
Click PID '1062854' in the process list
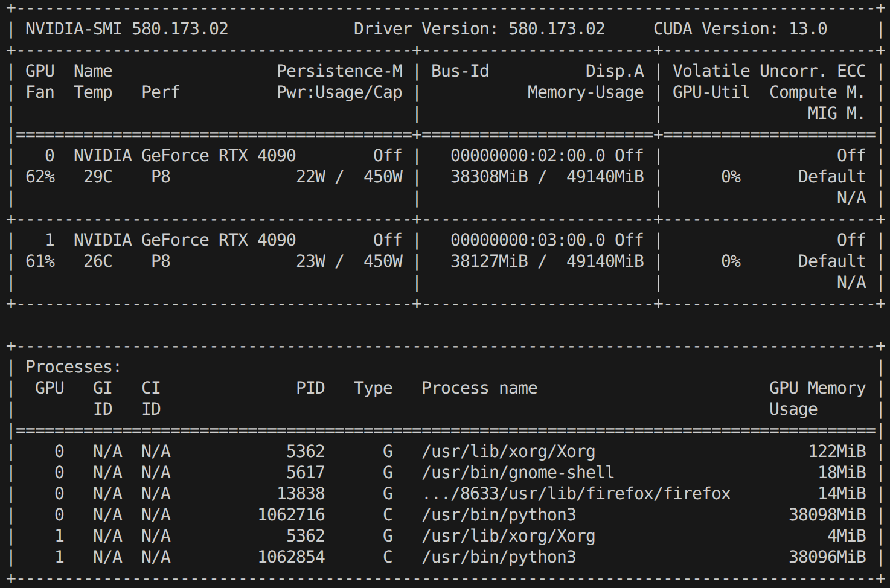[291, 557]
